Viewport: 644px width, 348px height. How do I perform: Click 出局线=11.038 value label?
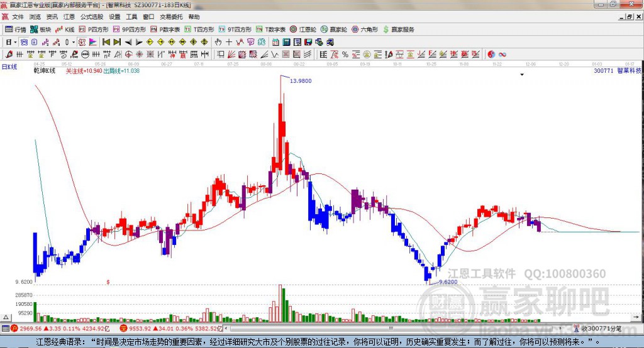[x=121, y=70]
